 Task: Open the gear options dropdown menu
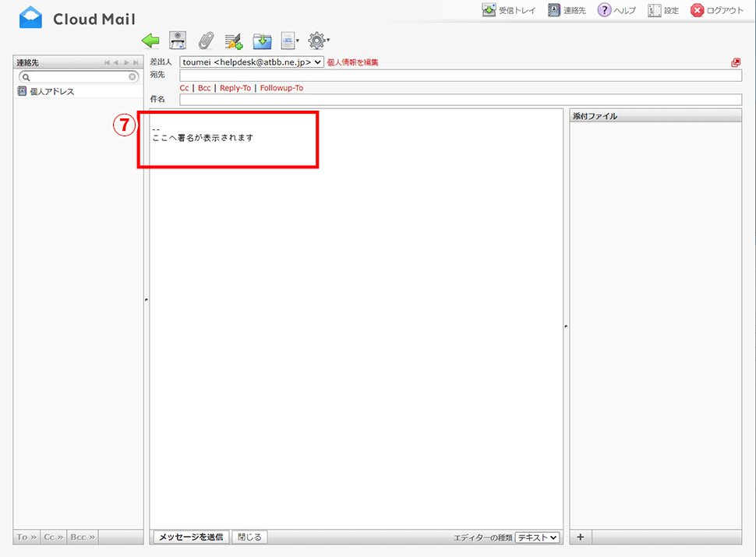click(x=318, y=41)
